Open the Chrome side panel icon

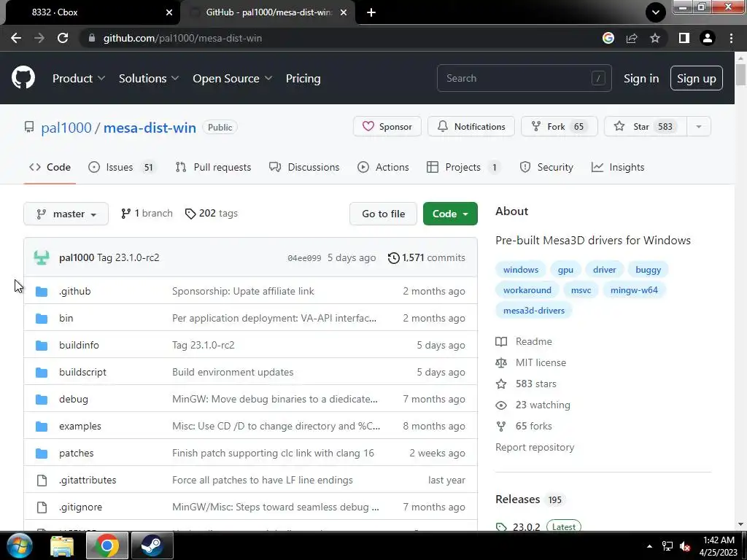click(x=684, y=38)
